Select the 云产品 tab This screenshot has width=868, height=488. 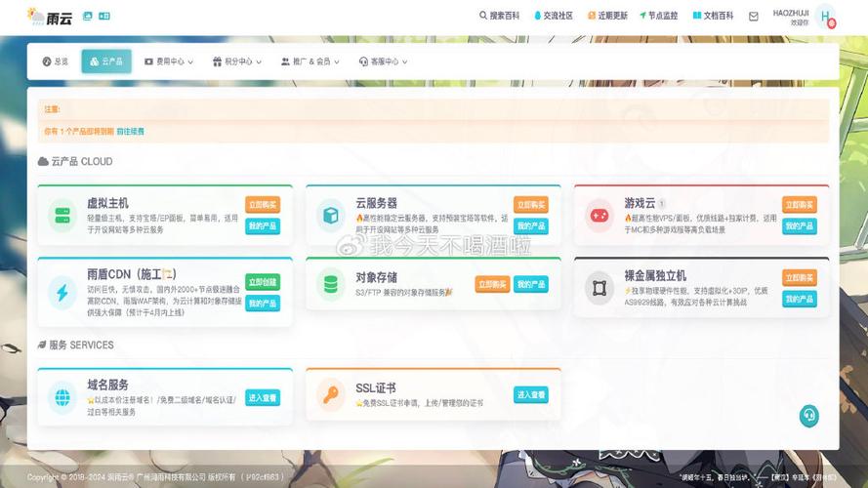[106, 61]
